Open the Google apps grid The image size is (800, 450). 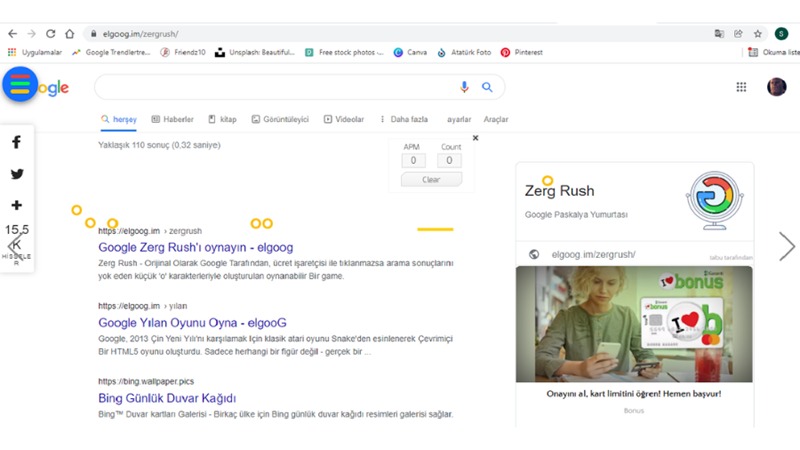[741, 88]
